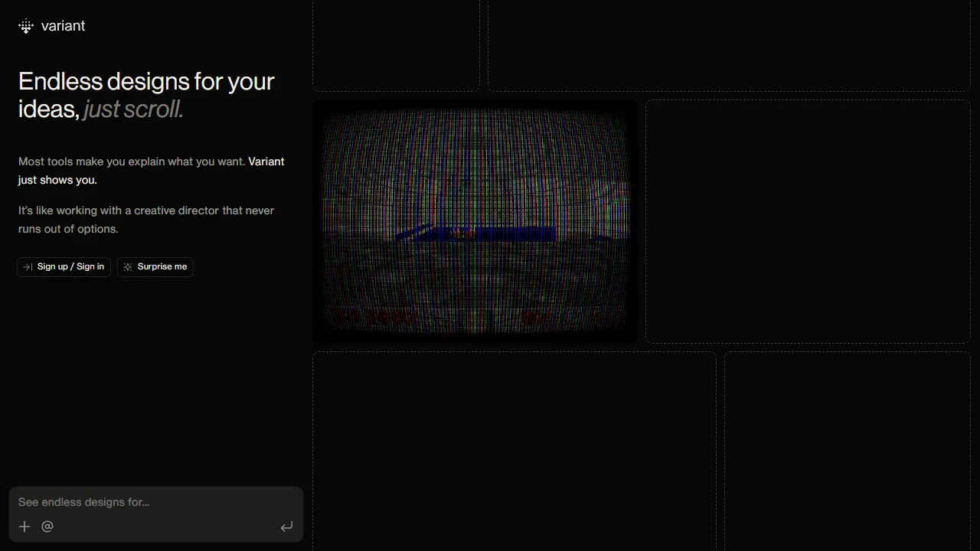Open the glitchy CRT design thumbnail
Viewport: 980px width, 551px height.
pyautogui.click(x=475, y=221)
